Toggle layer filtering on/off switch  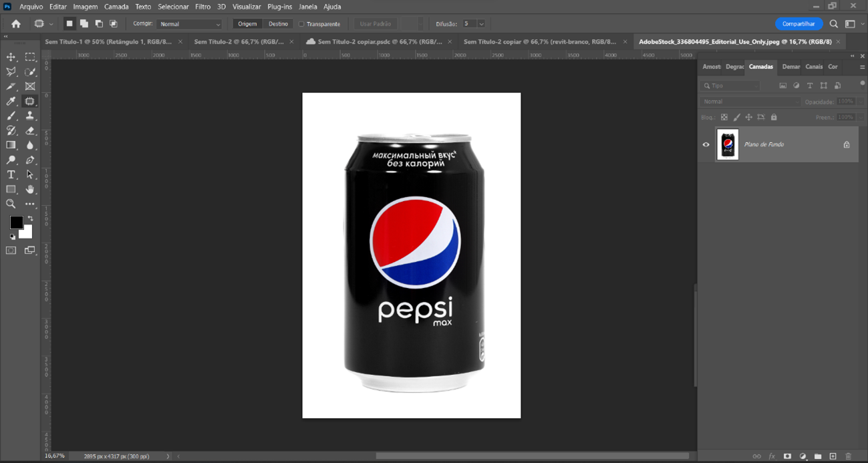click(x=862, y=84)
